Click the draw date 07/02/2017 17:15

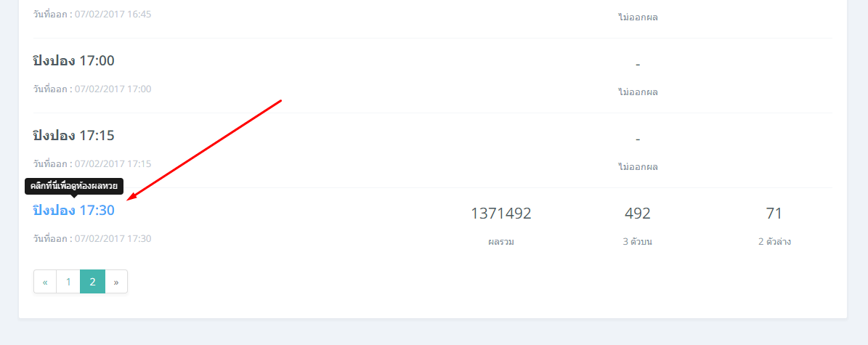pos(113,164)
